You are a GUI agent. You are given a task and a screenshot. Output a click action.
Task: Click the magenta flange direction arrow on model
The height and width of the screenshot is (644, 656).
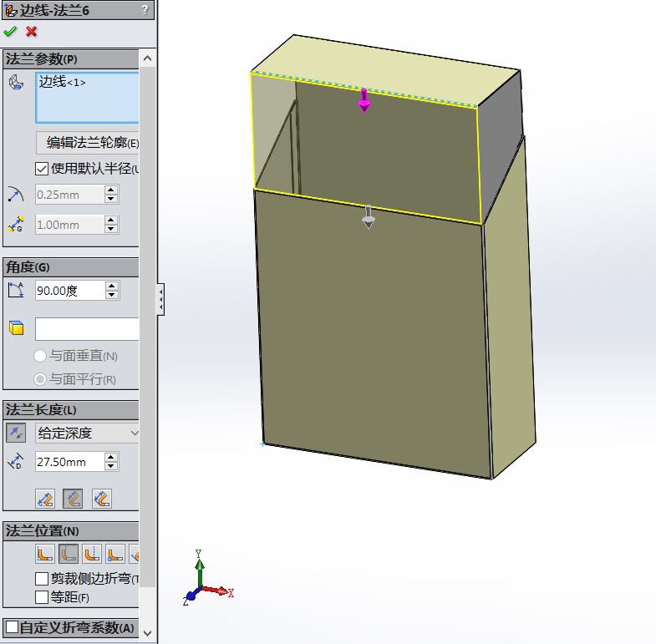pyautogui.click(x=364, y=100)
